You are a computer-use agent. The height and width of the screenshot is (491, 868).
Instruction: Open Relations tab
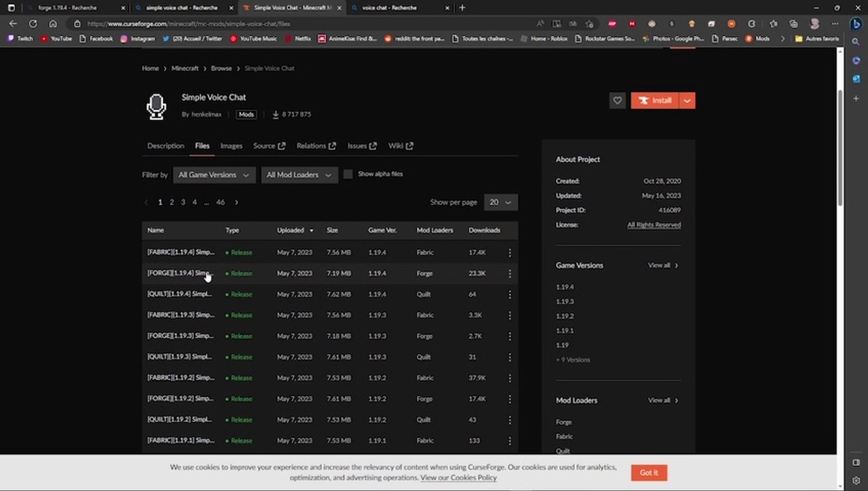coord(316,146)
